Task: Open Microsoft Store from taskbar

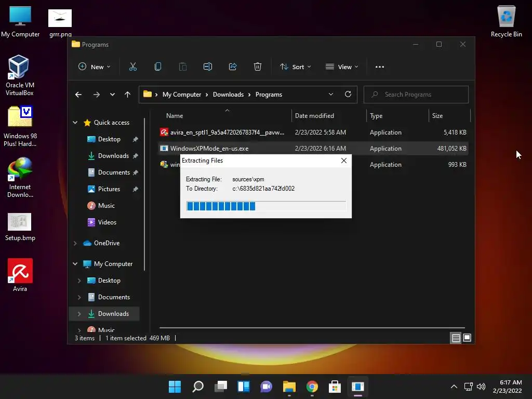Action: coord(335,387)
